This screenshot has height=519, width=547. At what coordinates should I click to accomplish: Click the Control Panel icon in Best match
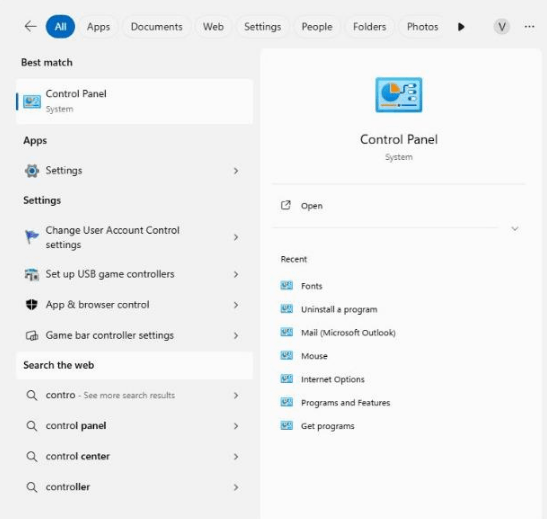point(32,101)
